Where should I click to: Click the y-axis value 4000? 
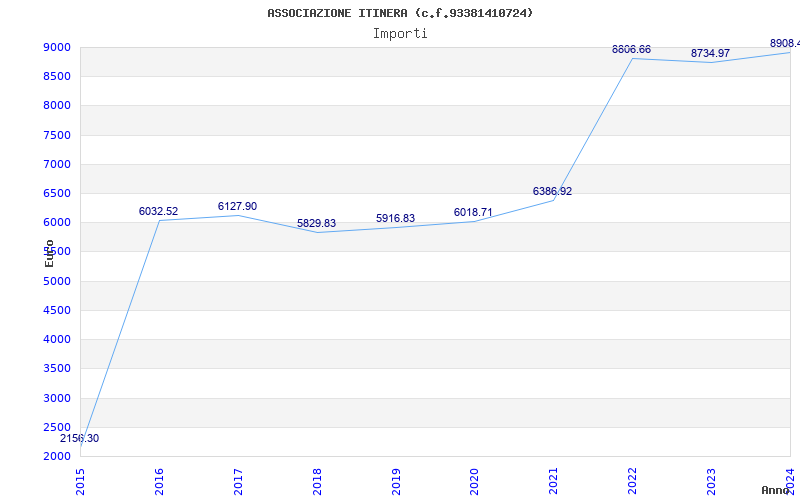pos(58,339)
